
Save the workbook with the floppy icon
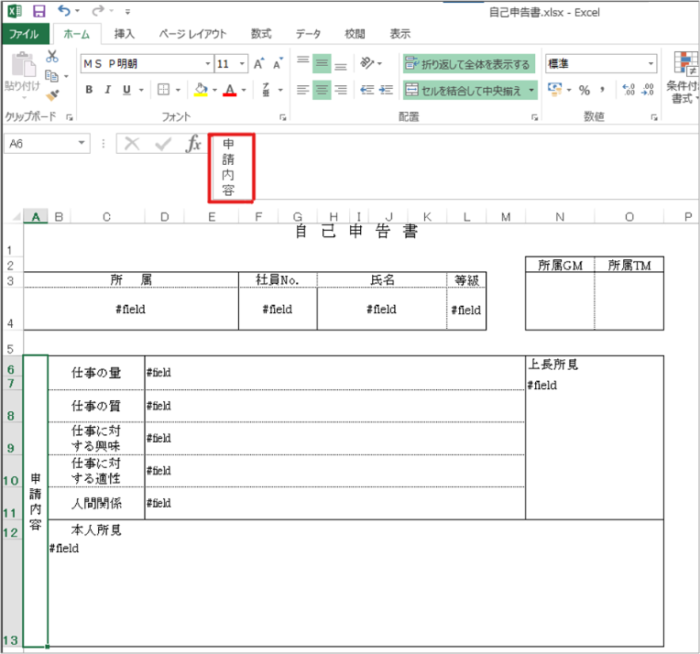tap(39, 11)
